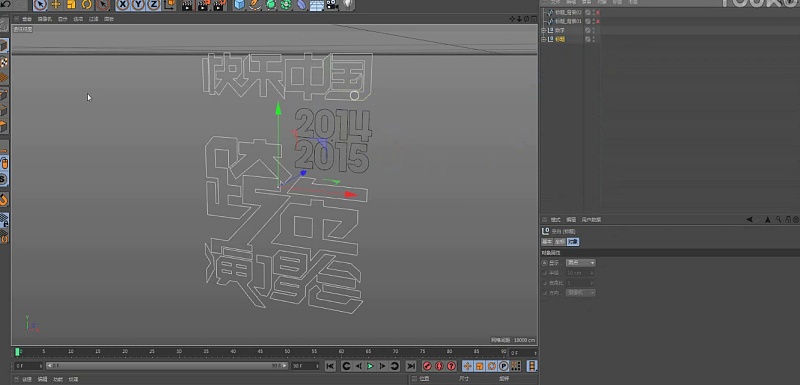Select the Live Selection tool
This screenshot has width=800, height=385.
click(x=40, y=5)
